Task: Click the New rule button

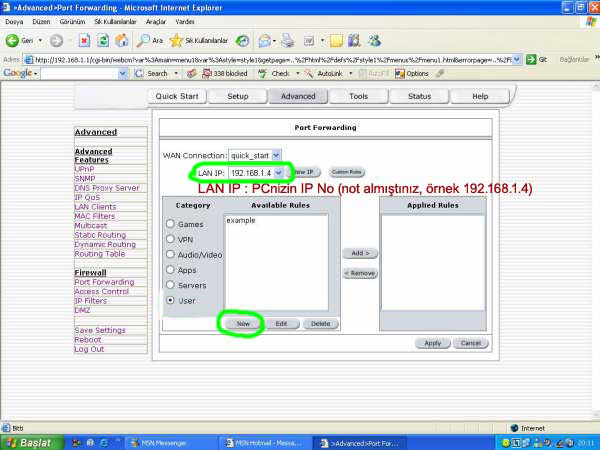Action: 243,324
